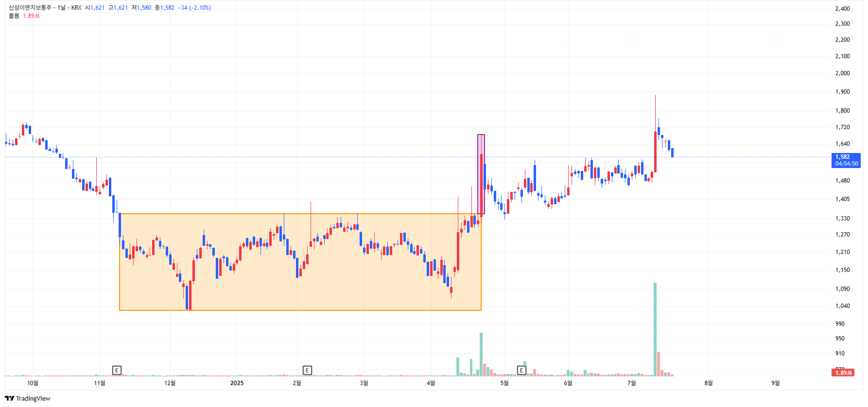868x407 pixels.
Task: Click the 9월 time axis label
Action: point(776,383)
